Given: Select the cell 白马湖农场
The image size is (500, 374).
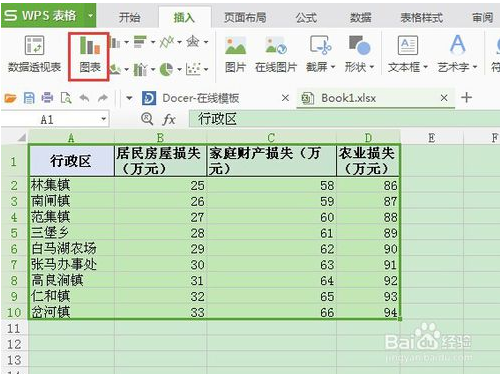Looking at the screenshot, I should click(71, 248).
